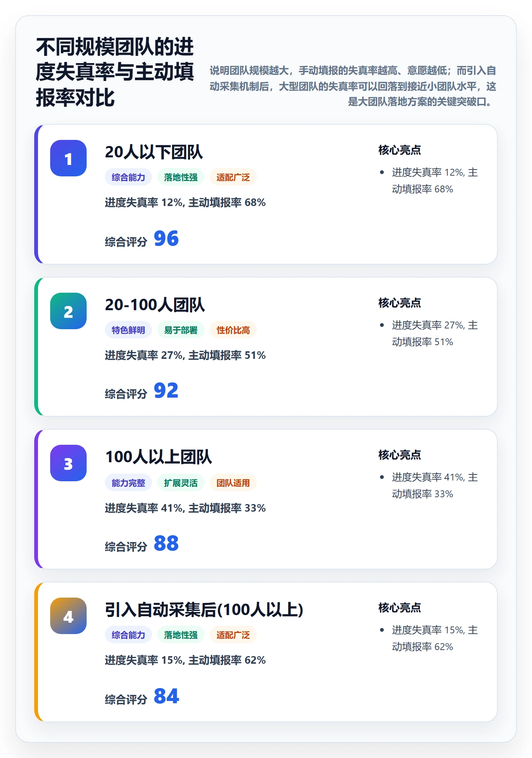Click bold text 进度失真率 12%, 主动填报率 68%
The height and width of the screenshot is (758, 532).
185,203
